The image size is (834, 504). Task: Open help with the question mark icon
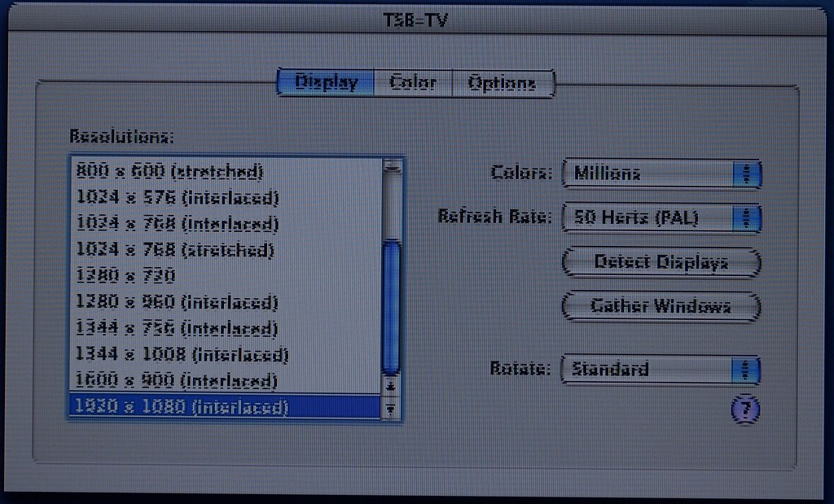pos(745,410)
